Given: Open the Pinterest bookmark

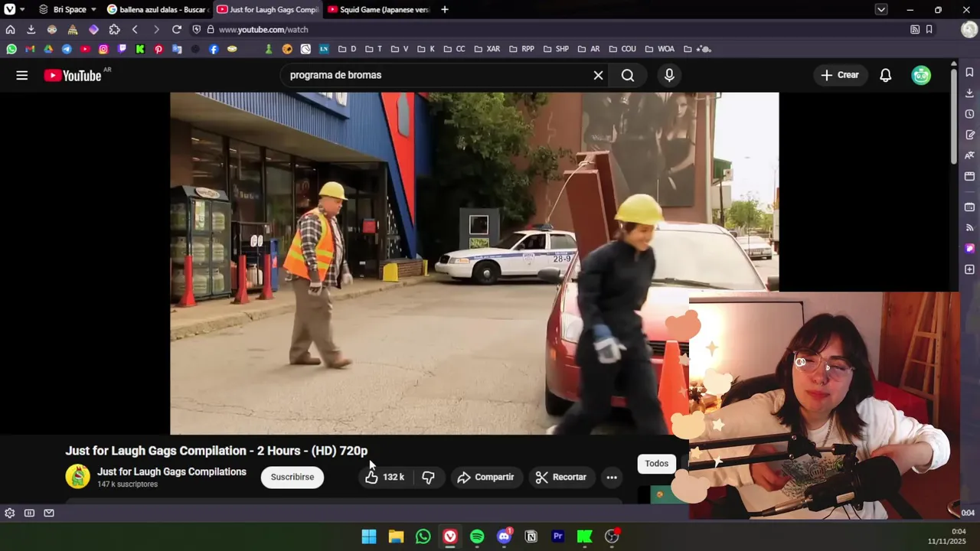Looking at the screenshot, I should [x=158, y=49].
